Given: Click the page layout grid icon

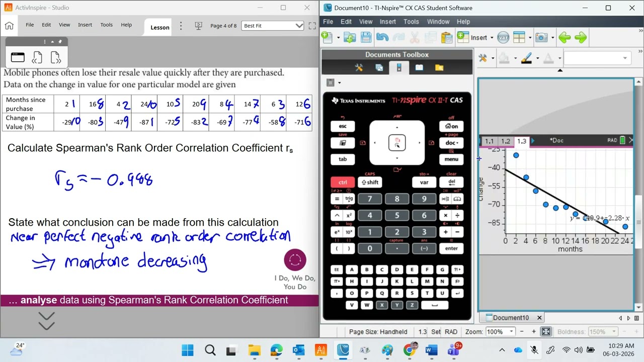Looking at the screenshot, I should tap(519, 37).
